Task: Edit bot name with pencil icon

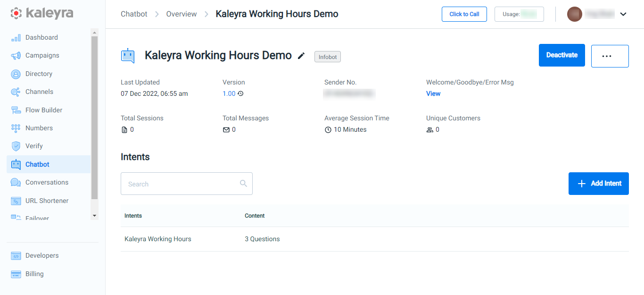Action: [x=301, y=56]
